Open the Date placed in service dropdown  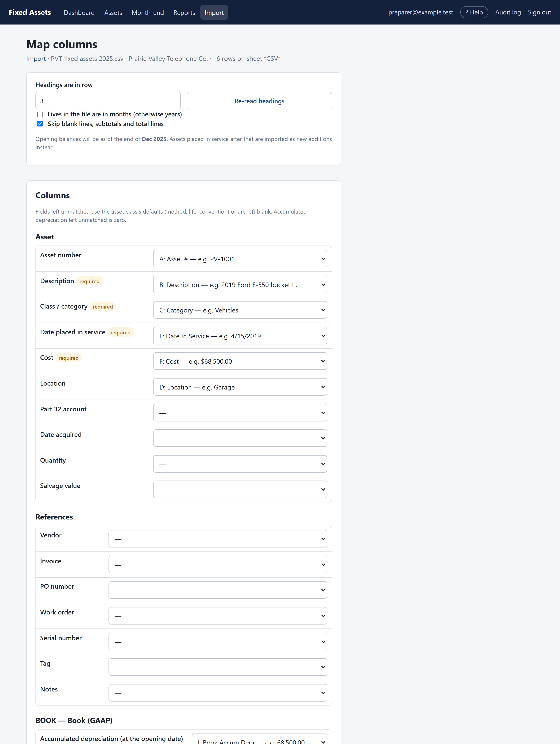(x=240, y=336)
